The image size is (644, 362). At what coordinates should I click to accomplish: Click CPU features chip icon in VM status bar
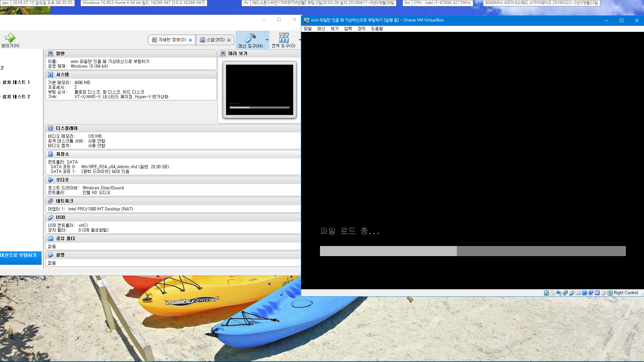(x=597, y=293)
